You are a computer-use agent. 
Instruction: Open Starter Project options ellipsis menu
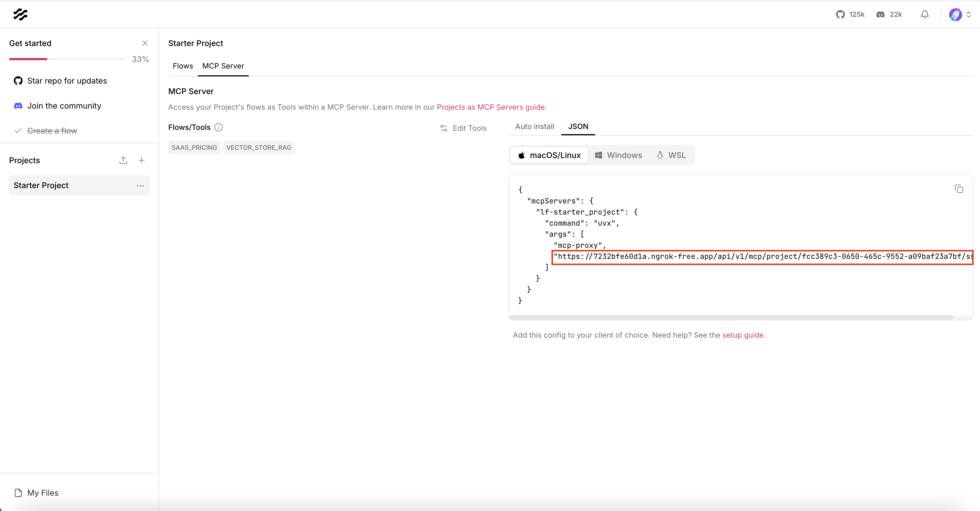click(x=140, y=186)
